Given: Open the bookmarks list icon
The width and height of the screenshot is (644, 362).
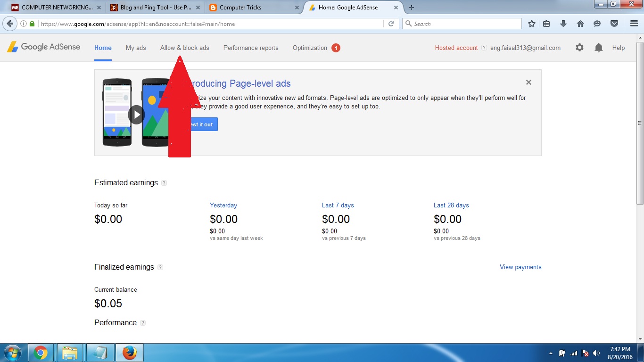Looking at the screenshot, I should click(546, 24).
